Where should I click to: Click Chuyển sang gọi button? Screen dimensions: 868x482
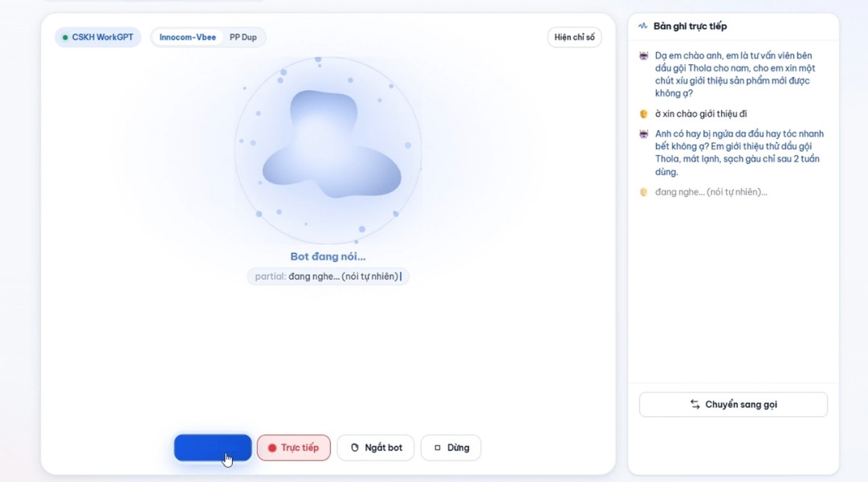(x=733, y=404)
